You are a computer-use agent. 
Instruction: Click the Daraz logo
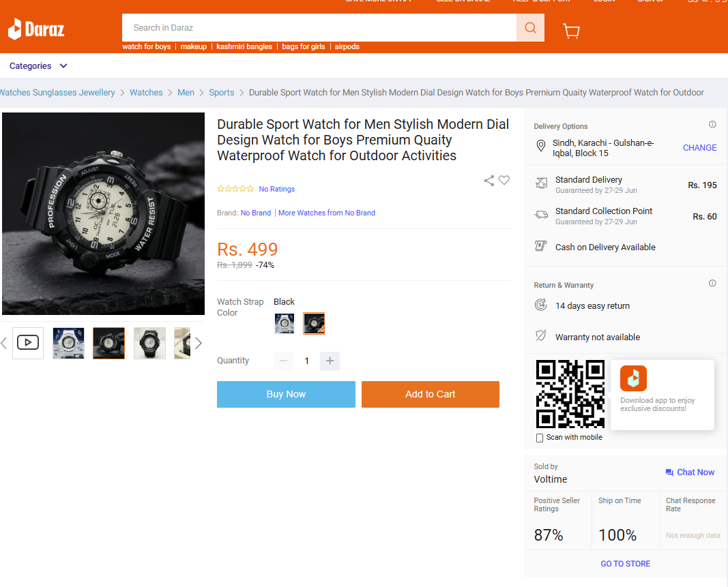[x=35, y=29]
